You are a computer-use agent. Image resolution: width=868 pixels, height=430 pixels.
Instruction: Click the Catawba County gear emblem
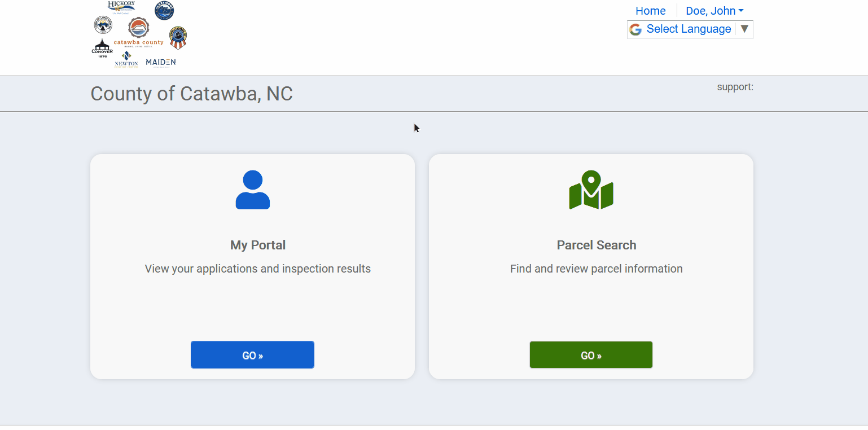tap(138, 28)
